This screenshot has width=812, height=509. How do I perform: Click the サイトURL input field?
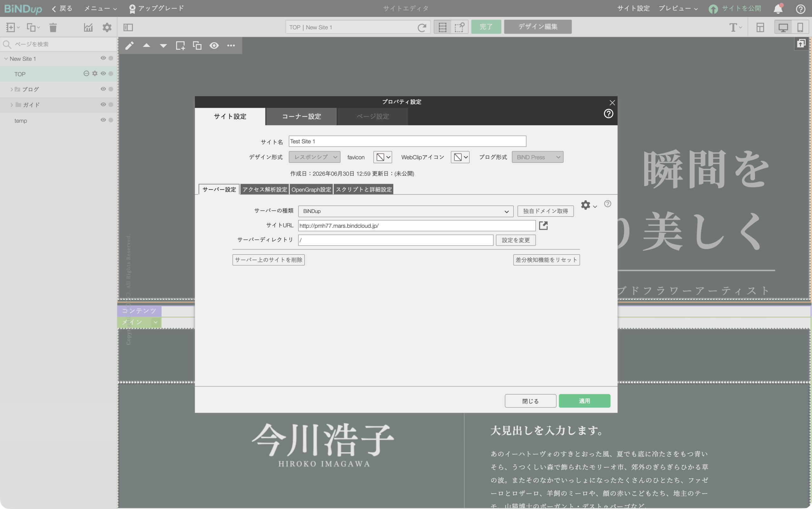coord(417,226)
